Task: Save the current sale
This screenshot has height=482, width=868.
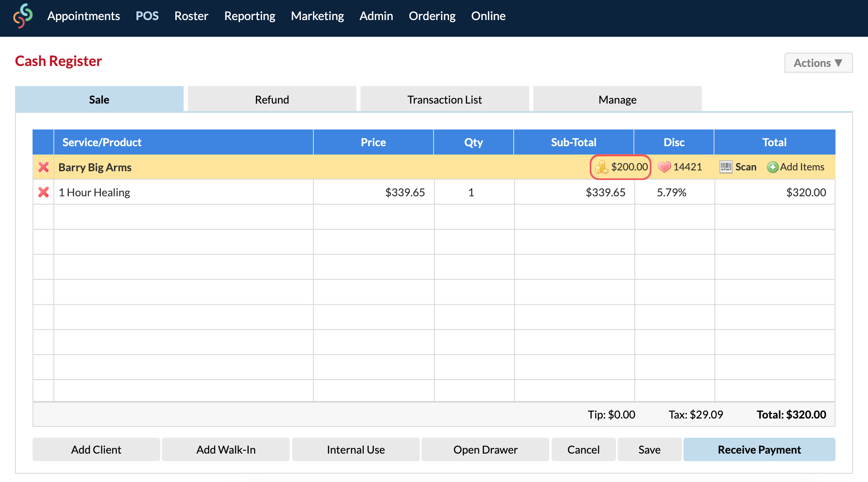Action: 650,449
